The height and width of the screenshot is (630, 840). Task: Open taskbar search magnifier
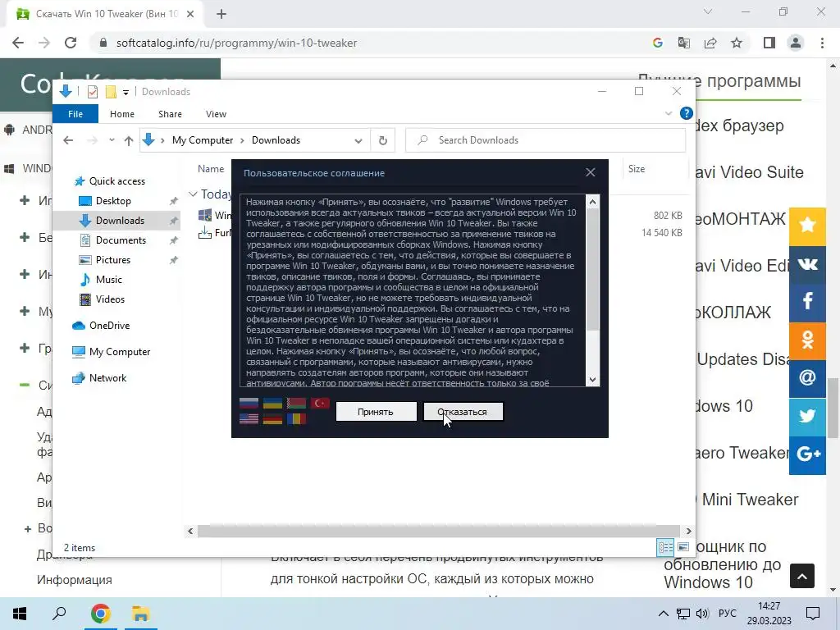[59, 613]
